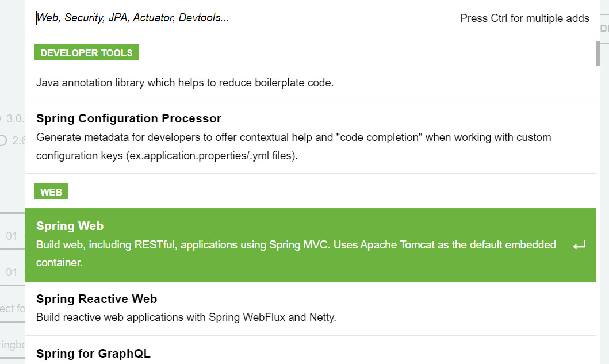
Task: Choose Spring Configuration Processor dependency
Action: click(311, 137)
